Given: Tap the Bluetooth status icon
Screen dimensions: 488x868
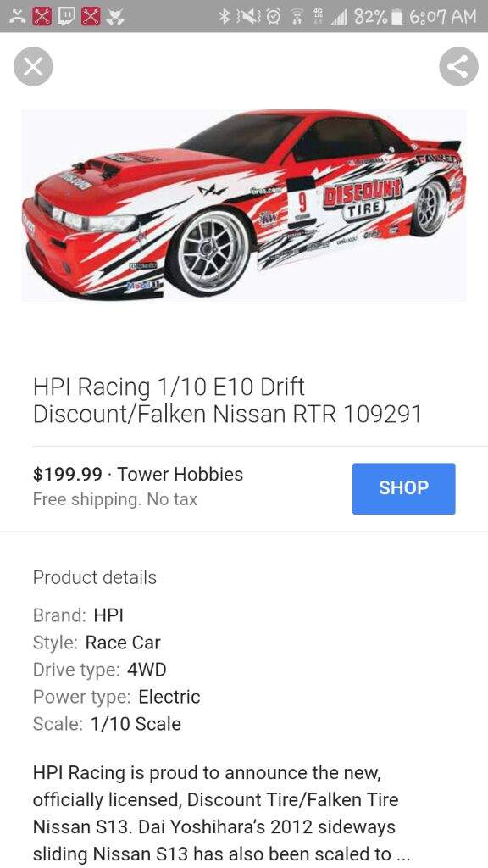Looking at the screenshot, I should point(224,17).
